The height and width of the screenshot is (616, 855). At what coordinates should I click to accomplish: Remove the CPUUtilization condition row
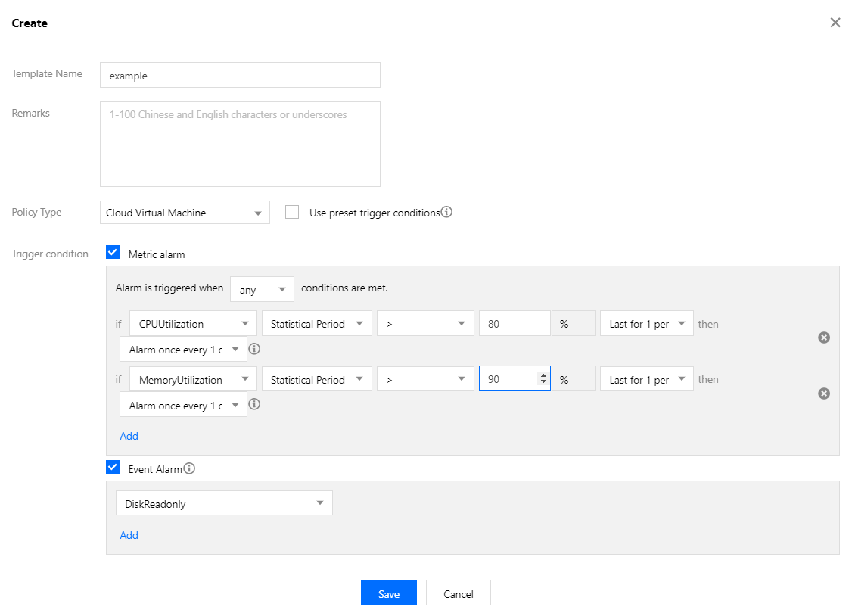824,338
